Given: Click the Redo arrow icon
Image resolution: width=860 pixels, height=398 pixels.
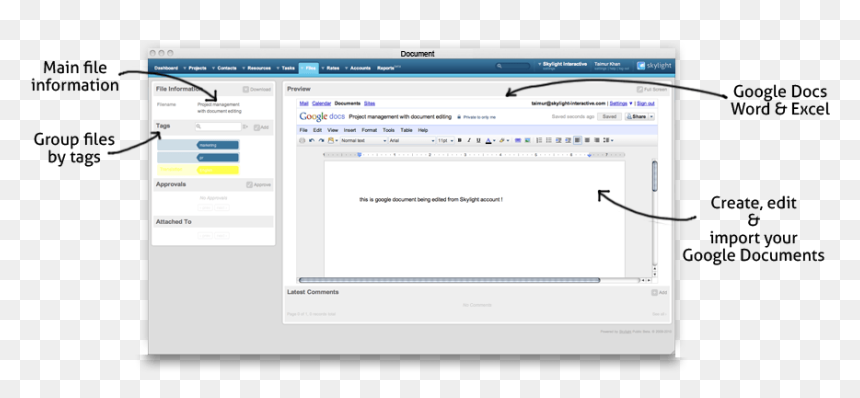Looking at the screenshot, I should 321,140.
